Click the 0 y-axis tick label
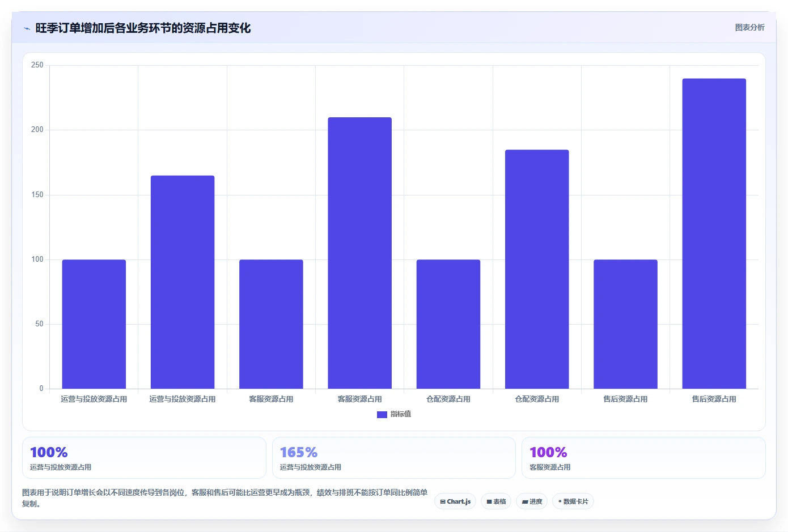The width and height of the screenshot is (788, 532). click(x=41, y=389)
